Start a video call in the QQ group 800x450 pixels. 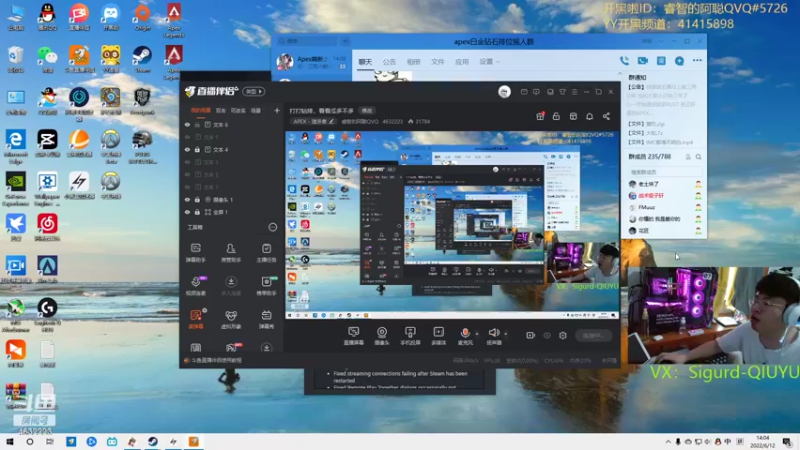(x=642, y=61)
